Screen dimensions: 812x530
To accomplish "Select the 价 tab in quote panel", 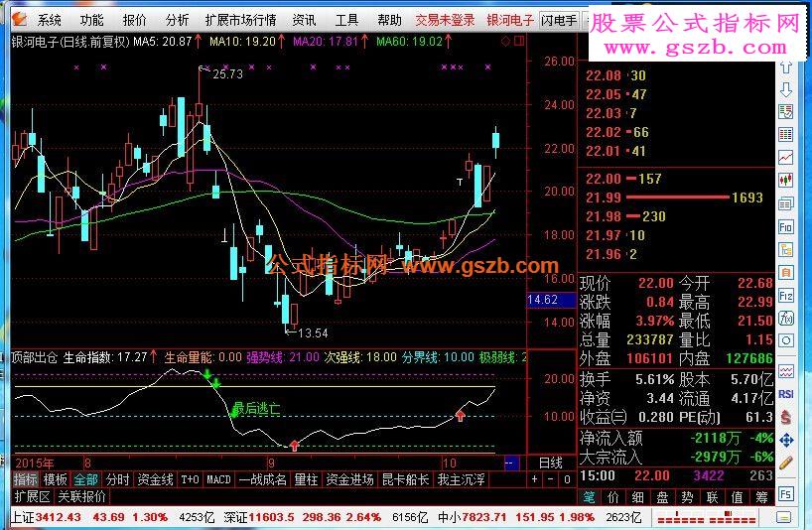I will point(613,497).
